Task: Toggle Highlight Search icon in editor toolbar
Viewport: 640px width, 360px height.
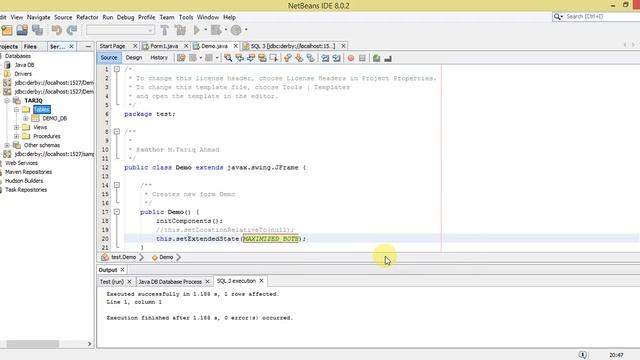Action: click(262, 58)
